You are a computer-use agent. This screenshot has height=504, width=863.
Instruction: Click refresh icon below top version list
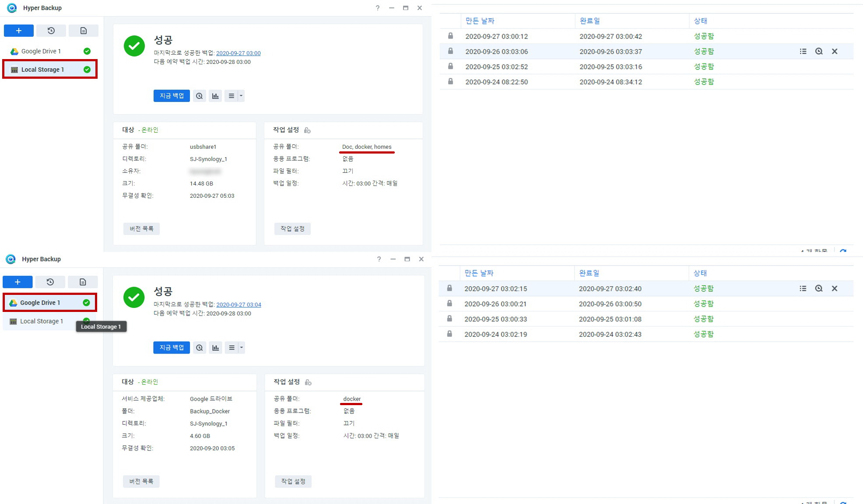tap(843, 251)
